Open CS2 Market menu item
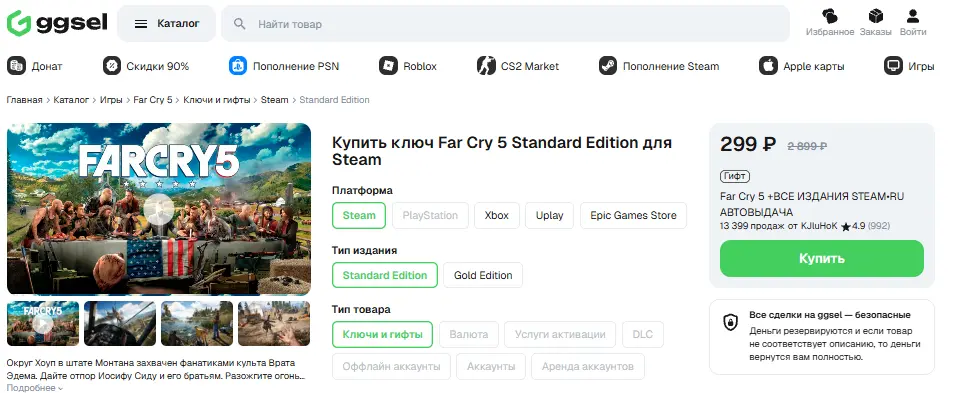This screenshot has height=393, width=953. [x=530, y=66]
